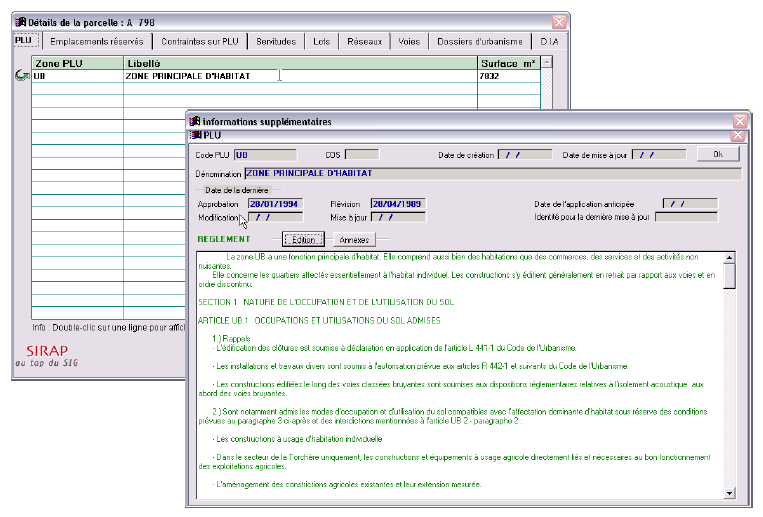Click the Modification date field
Image resolution: width=763 pixels, height=517 pixels.
275,217
